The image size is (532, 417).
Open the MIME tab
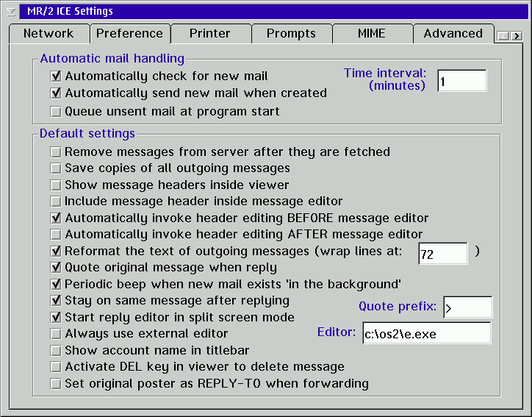pyautogui.click(x=372, y=34)
